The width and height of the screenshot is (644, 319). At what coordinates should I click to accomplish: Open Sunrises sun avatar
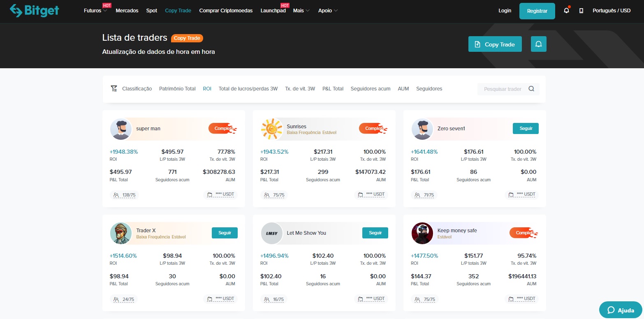click(271, 129)
